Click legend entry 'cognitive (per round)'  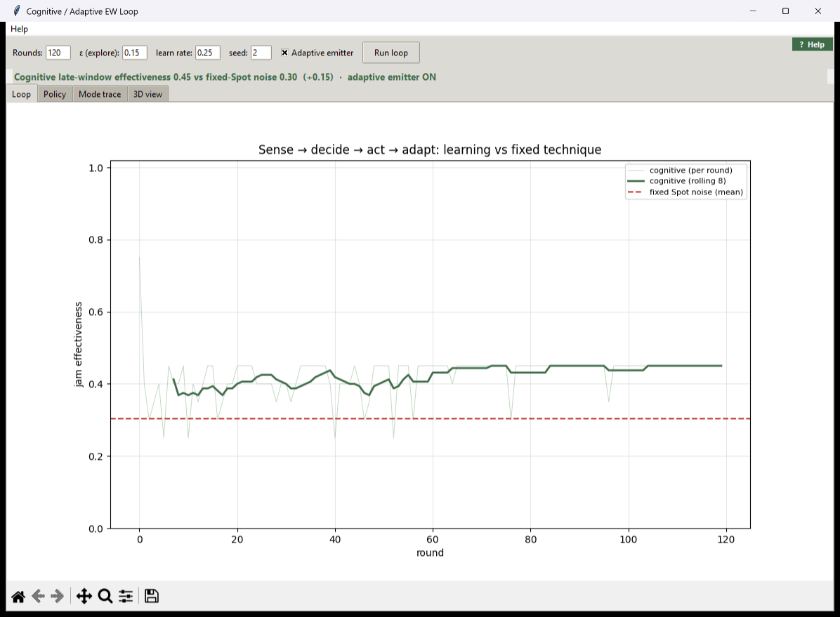pyautogui.click(x=690, y=171)
